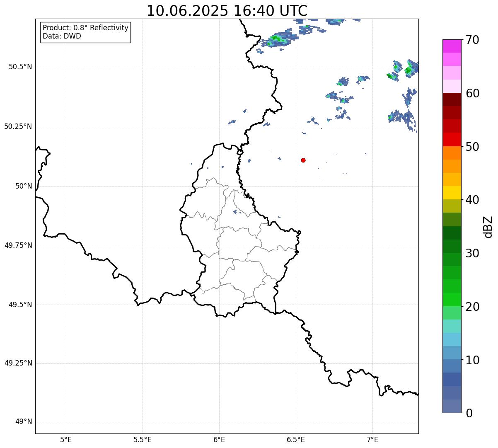Click the "Data: DWD" label

(x=62, y=36)
